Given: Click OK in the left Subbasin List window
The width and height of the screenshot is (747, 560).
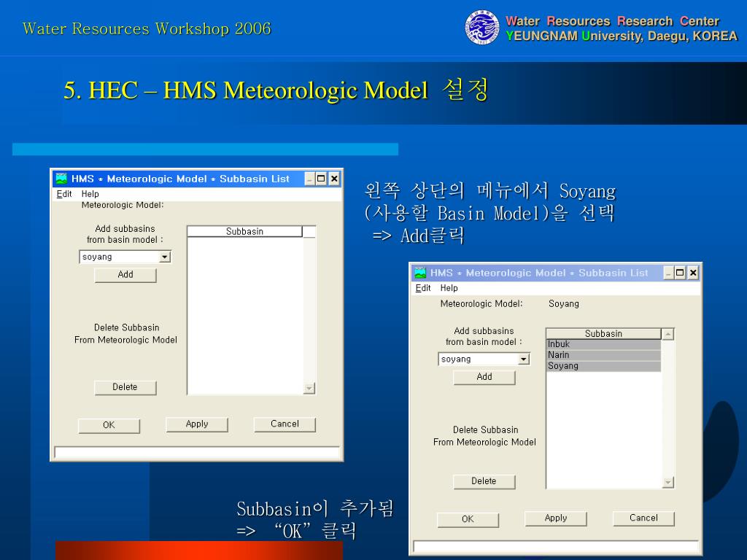Looking at the screenshot, I should pos(109,425).
